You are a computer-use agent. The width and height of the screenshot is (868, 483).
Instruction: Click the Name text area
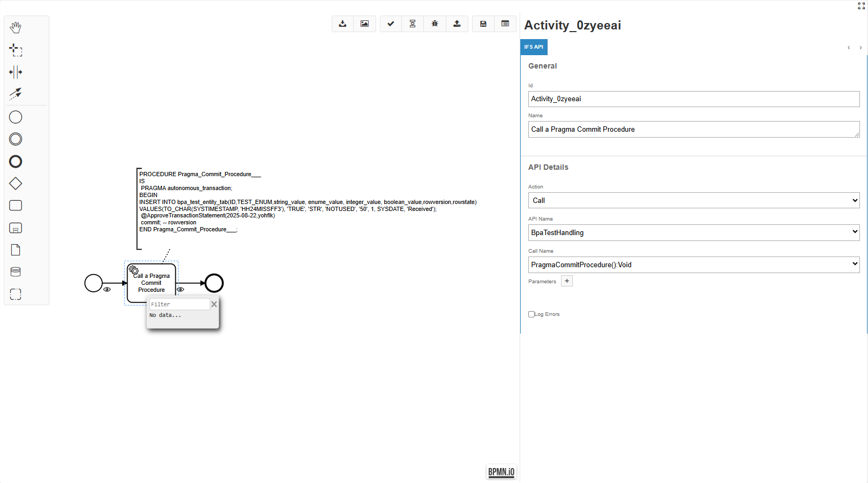tap(694, 129)
